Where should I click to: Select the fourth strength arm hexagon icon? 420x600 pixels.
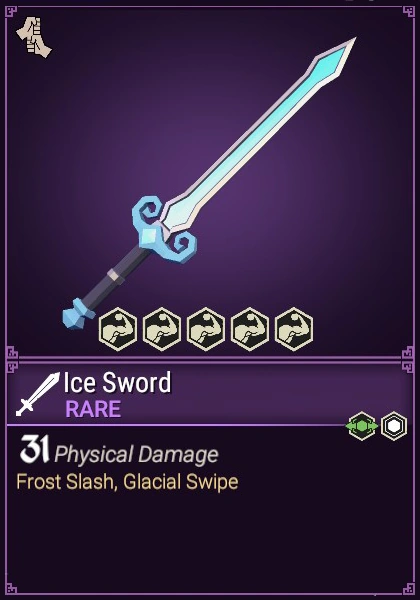(x=250, y=329)
